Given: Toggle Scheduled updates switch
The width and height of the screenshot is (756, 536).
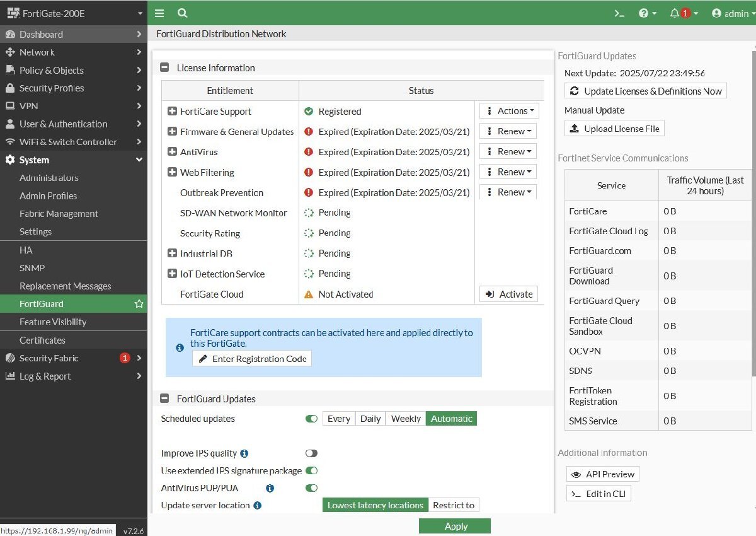Looking at the screenshot, I should pyautogui.click(x=311, y=419).
